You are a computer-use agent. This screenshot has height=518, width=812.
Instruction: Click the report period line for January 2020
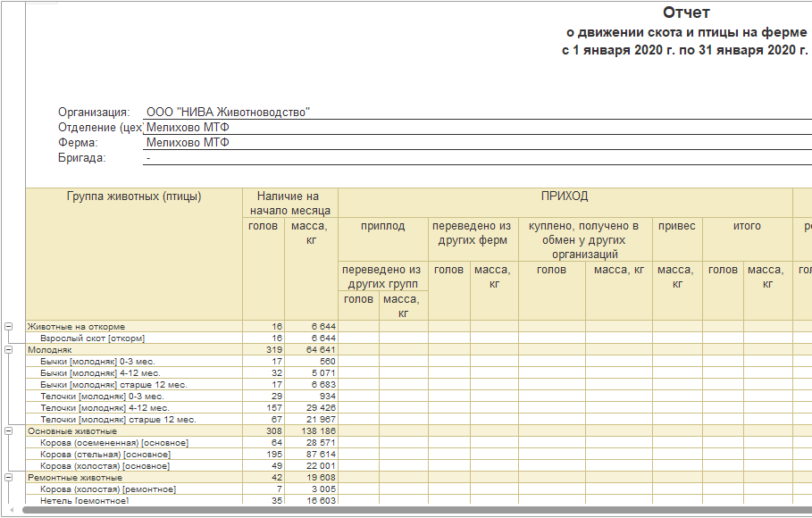[684, 50]
